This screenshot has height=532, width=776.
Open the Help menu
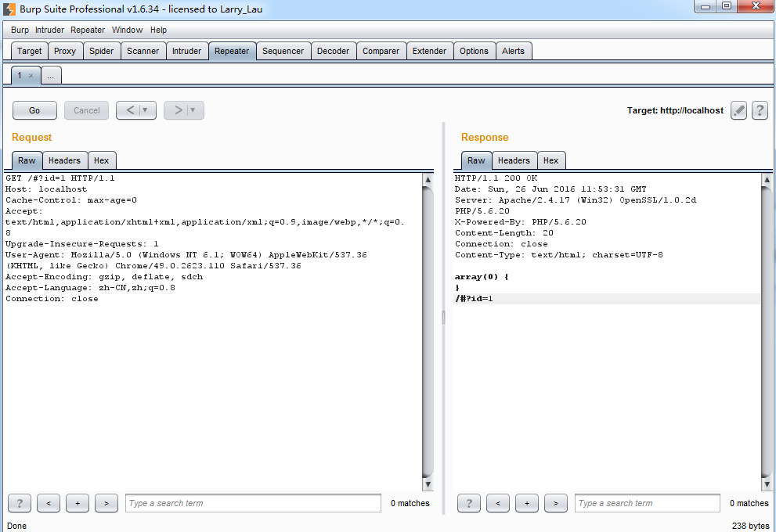[158, 30]
